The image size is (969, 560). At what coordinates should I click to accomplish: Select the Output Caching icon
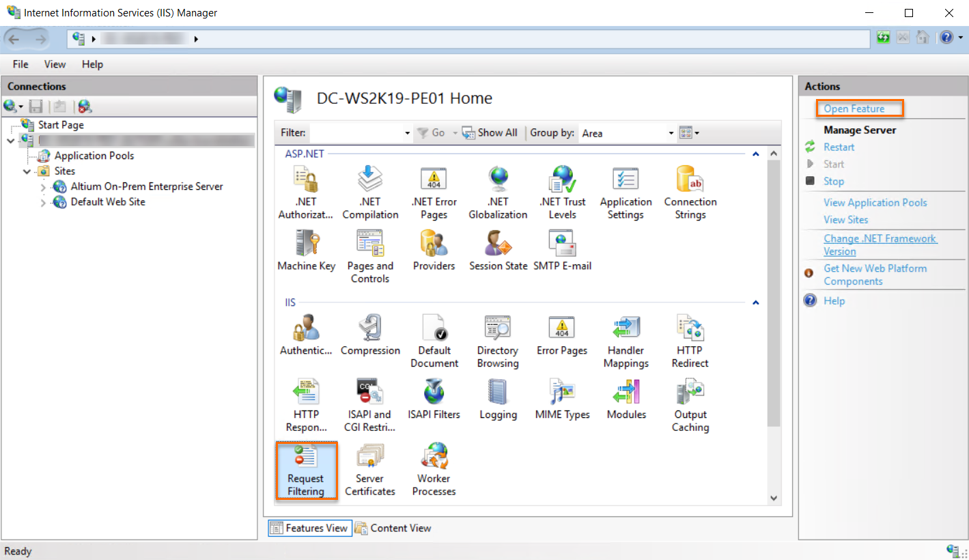(690, 406)
